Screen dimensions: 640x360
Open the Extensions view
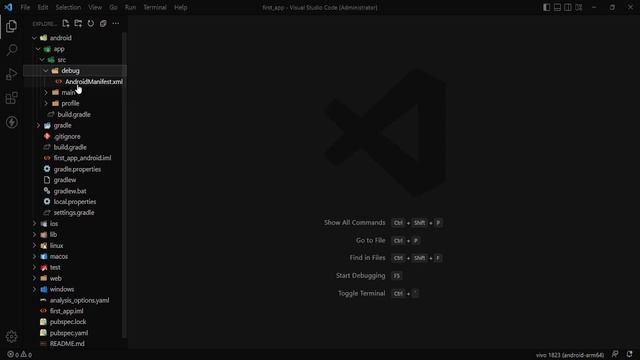click(11, 98)
